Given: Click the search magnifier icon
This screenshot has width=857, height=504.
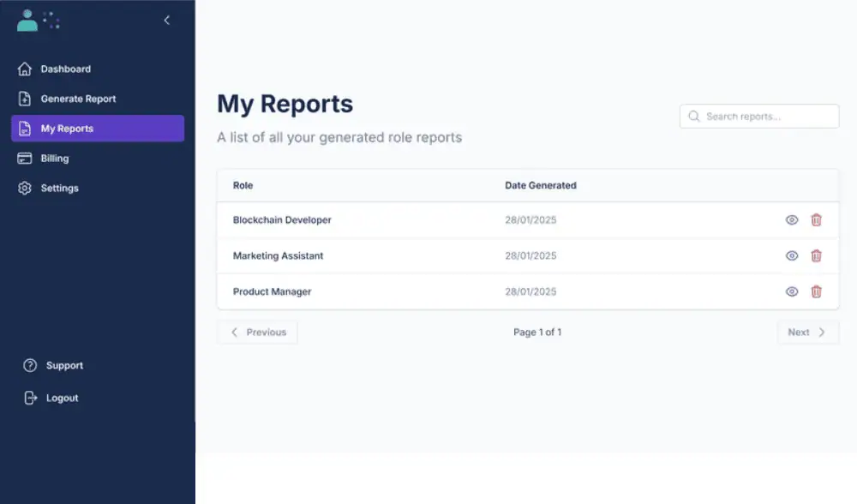Looking at the screenshot, I should point(694,117).
